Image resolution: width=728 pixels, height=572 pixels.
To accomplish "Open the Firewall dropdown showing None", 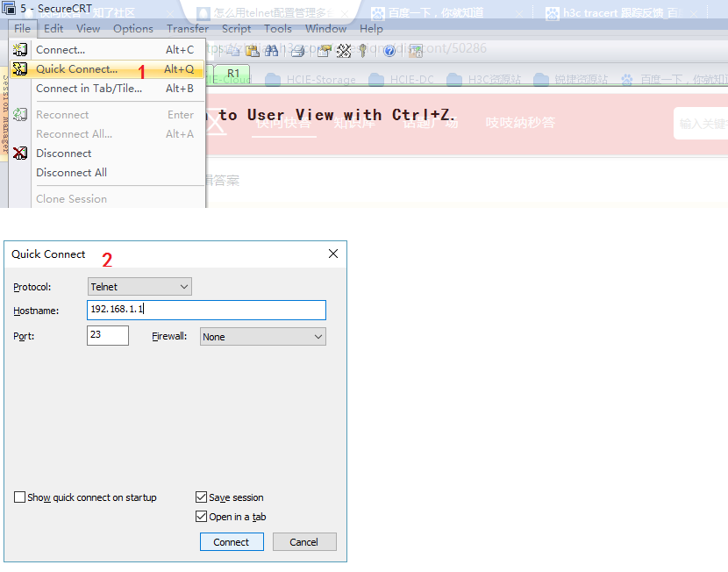I will (x=262, y=337).
